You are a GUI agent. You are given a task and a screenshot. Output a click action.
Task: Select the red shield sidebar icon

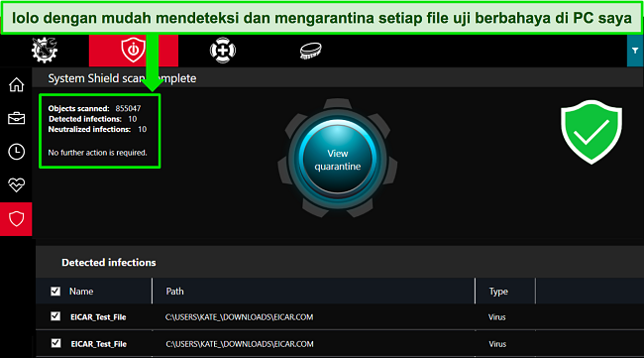16,218
